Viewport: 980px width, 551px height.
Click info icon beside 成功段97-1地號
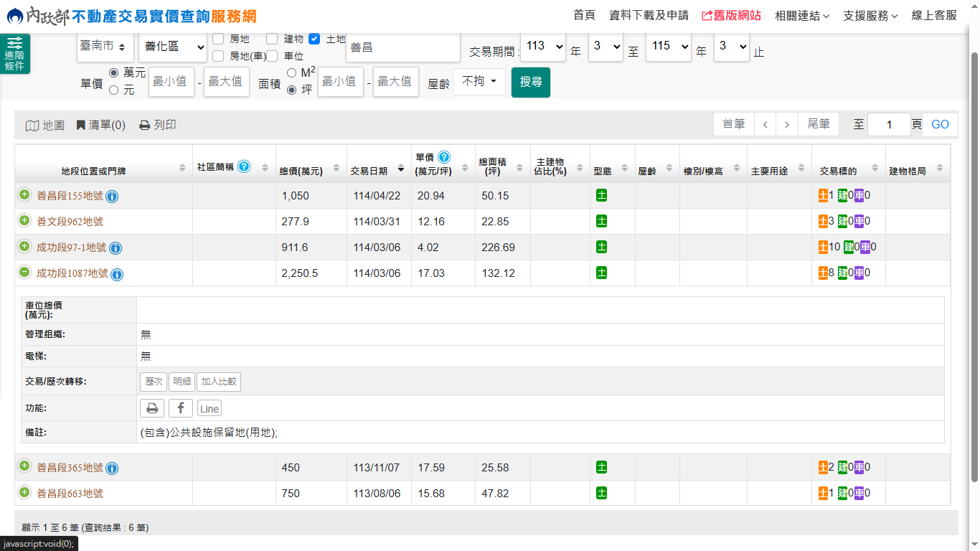pyautogui.click(x=116, y=248)
